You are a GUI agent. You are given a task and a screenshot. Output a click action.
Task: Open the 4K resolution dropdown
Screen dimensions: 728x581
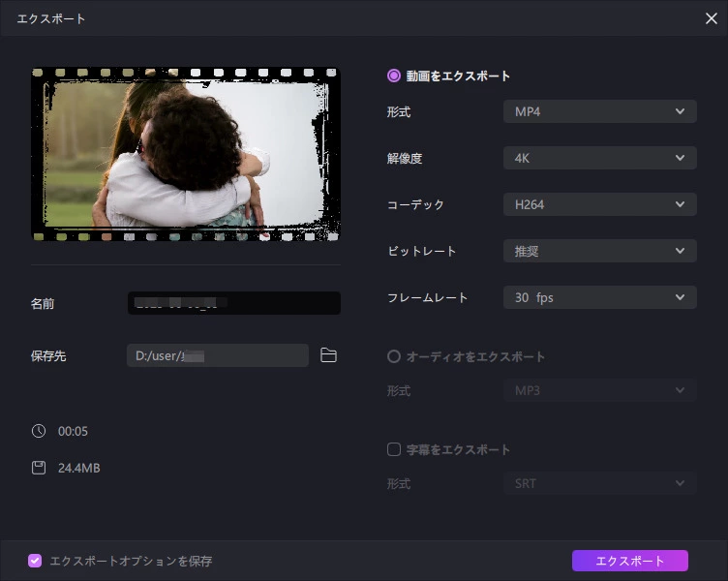point(600,158)
